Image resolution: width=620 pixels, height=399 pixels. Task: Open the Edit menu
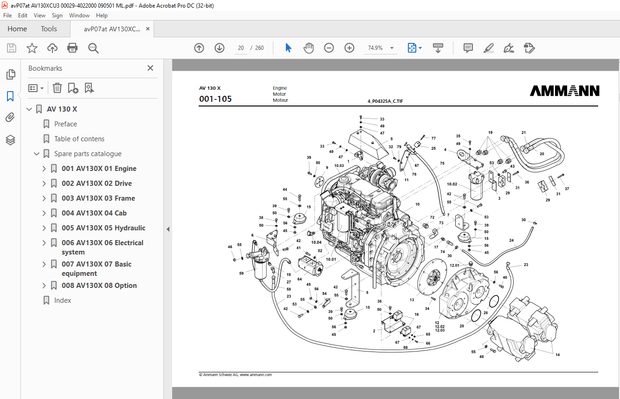coord(23,15)
